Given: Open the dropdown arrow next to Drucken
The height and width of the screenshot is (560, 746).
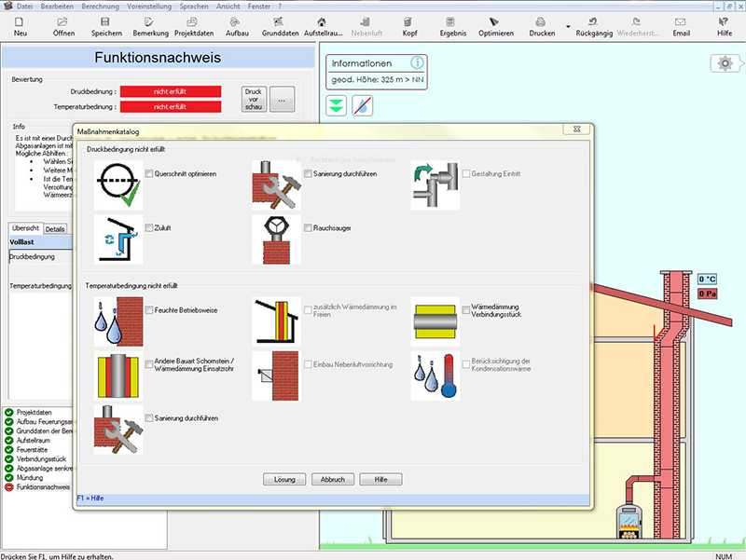Looking at the screenshot, I should (568, 26).
